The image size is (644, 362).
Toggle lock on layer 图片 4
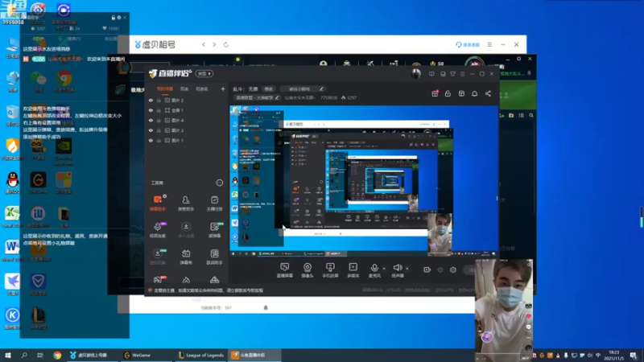pyautogui.click(x=159, y=120)
